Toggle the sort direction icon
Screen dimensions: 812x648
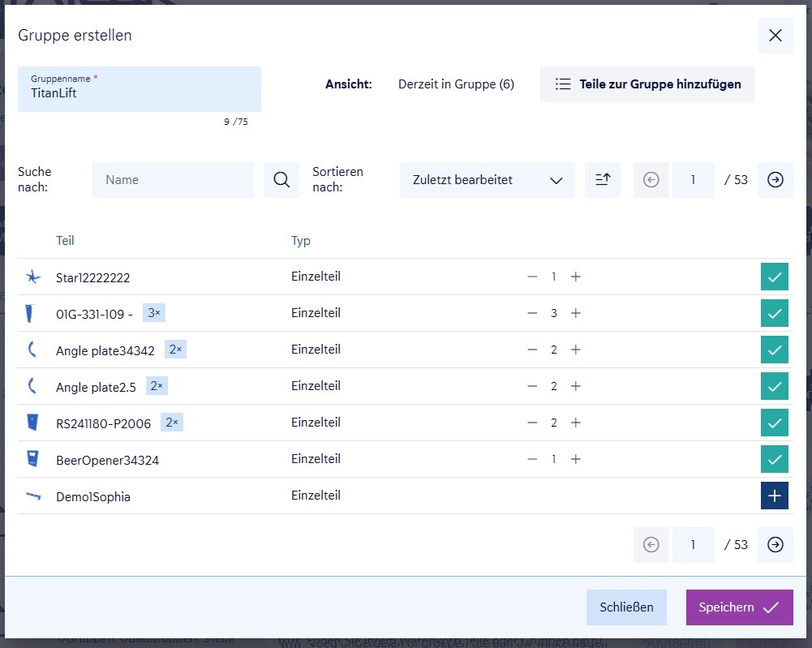(x=603, y=180)
